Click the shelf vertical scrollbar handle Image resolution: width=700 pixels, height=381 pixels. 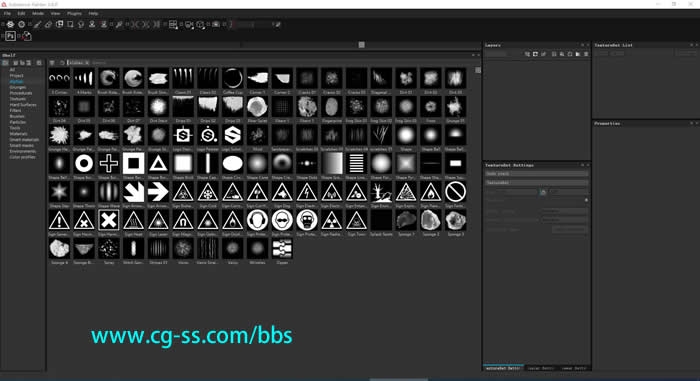pyautogui.click(x=478, y=70)
